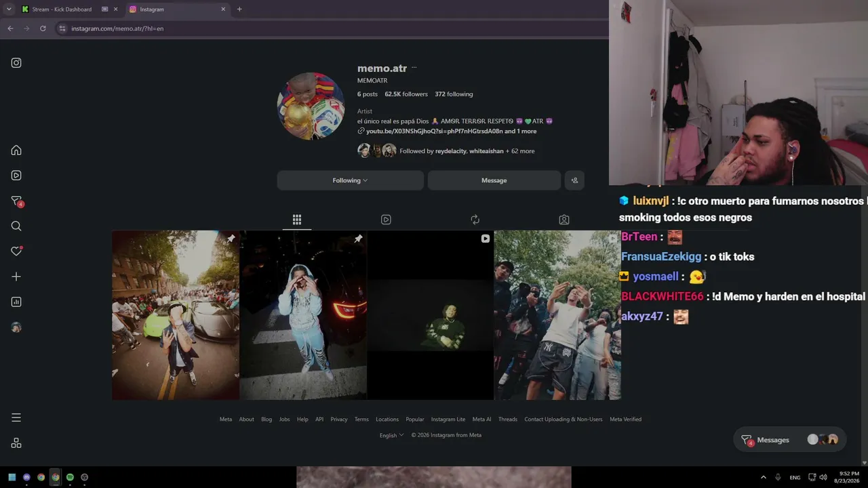
Task: Expand the Following options dropdown
Action: (x=350, y=180)
